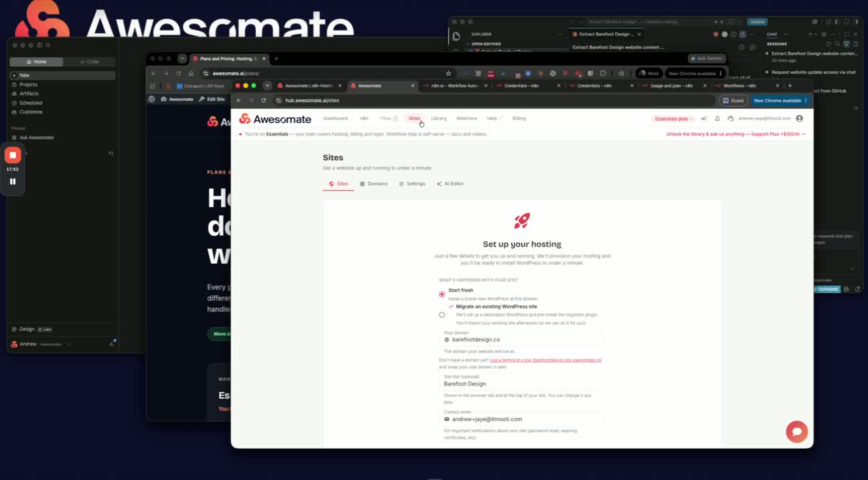
Task: Collapse the Open Editors section in VS Code
Action: coord(485,44)
